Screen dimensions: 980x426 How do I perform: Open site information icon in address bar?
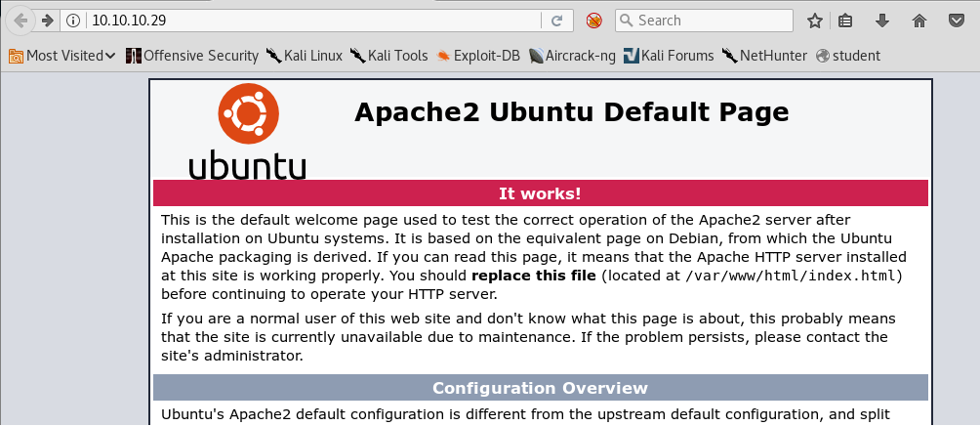73,21
